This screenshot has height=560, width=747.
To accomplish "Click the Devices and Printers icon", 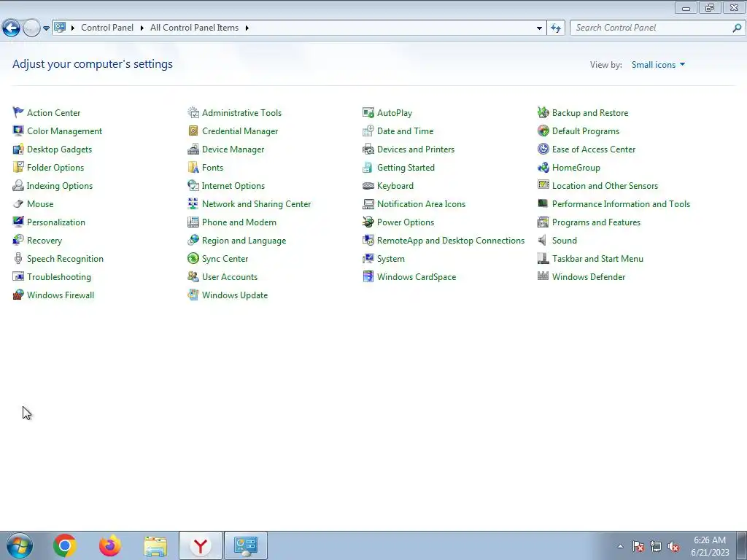I will tap(368, 149).
